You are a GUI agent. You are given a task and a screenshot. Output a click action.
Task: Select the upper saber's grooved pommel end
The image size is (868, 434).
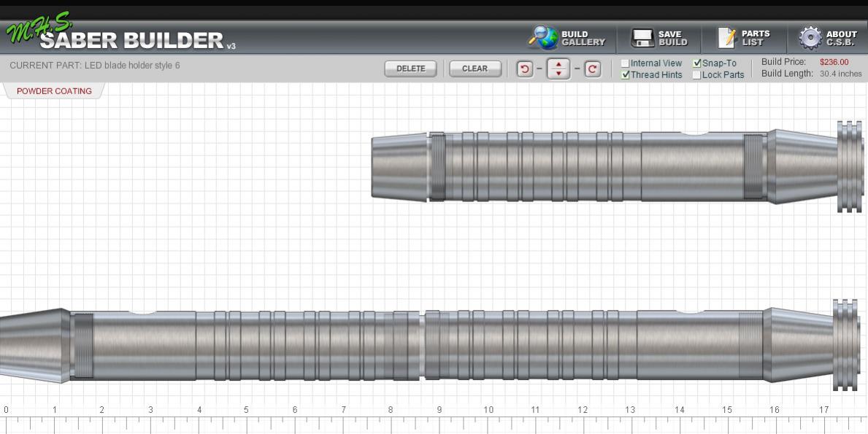pyautogui.click(x=849, y=166)
